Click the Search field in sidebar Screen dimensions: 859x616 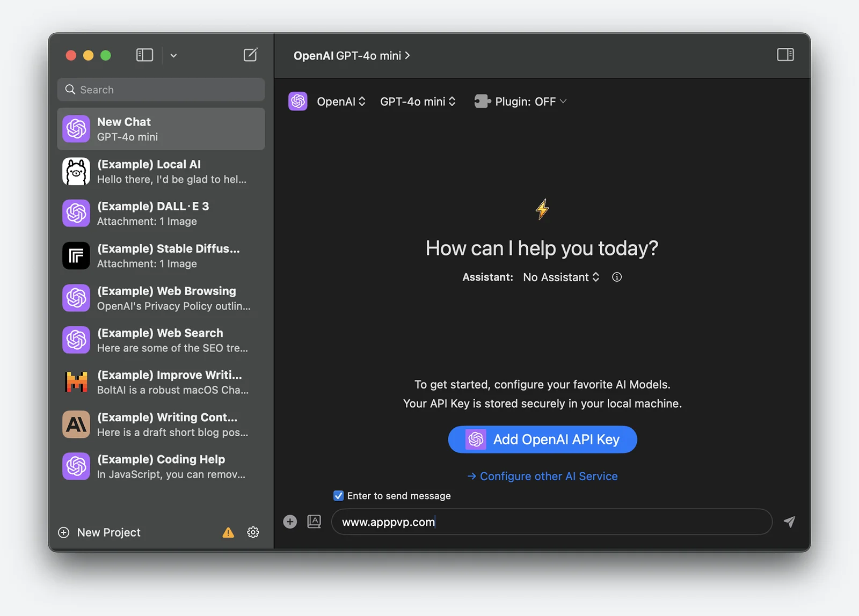coord(161,90)
